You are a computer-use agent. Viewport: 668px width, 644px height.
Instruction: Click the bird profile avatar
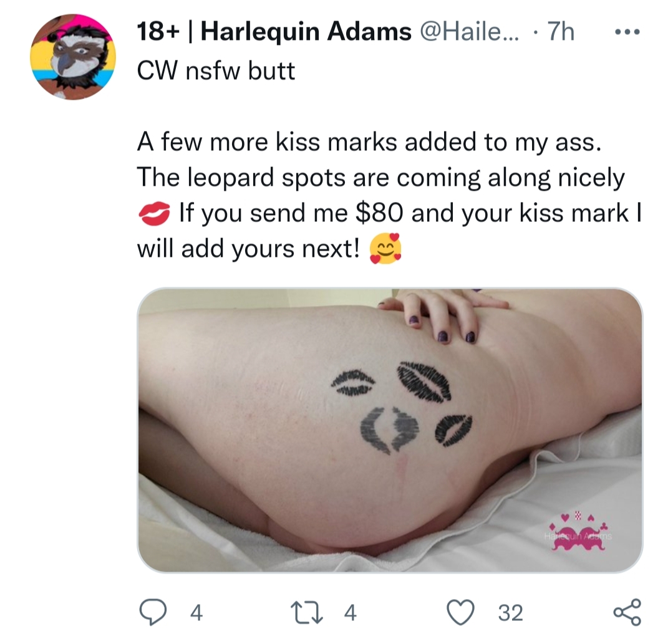(73, 57)
